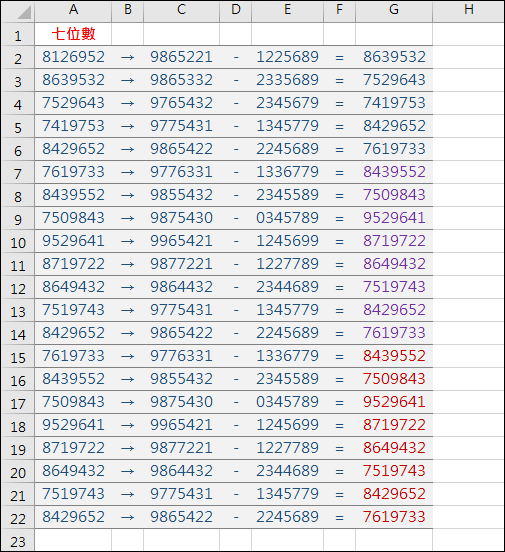
Task: Select column A header
Action: [73, 11]
